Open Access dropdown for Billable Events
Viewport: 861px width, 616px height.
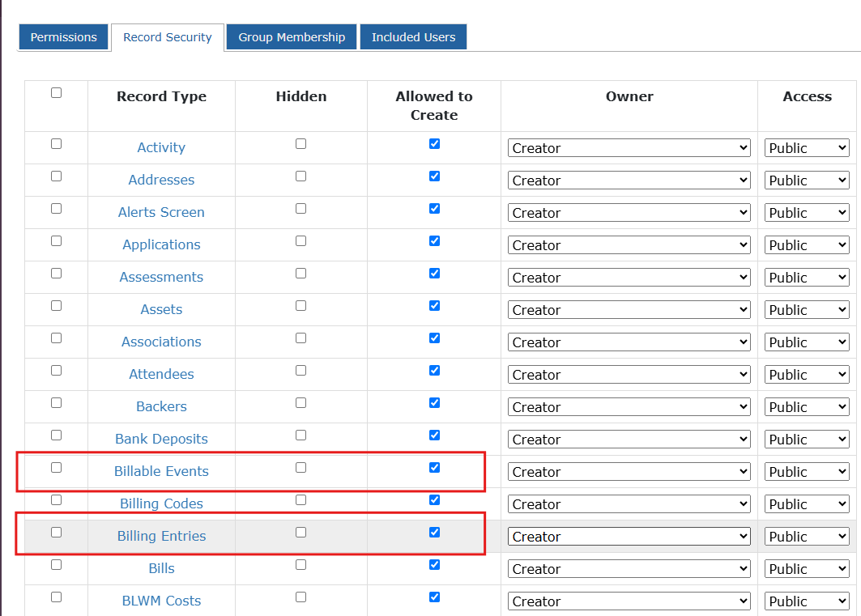(808, 472)
